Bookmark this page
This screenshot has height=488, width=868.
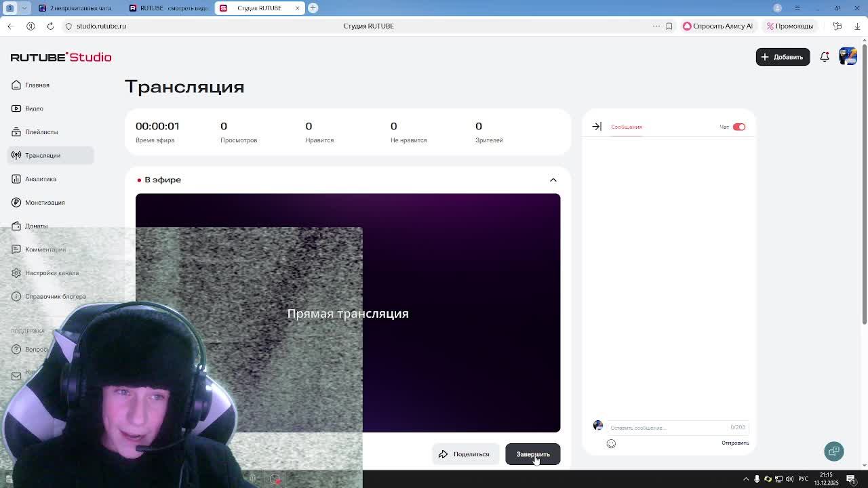[x=669, y=26]
